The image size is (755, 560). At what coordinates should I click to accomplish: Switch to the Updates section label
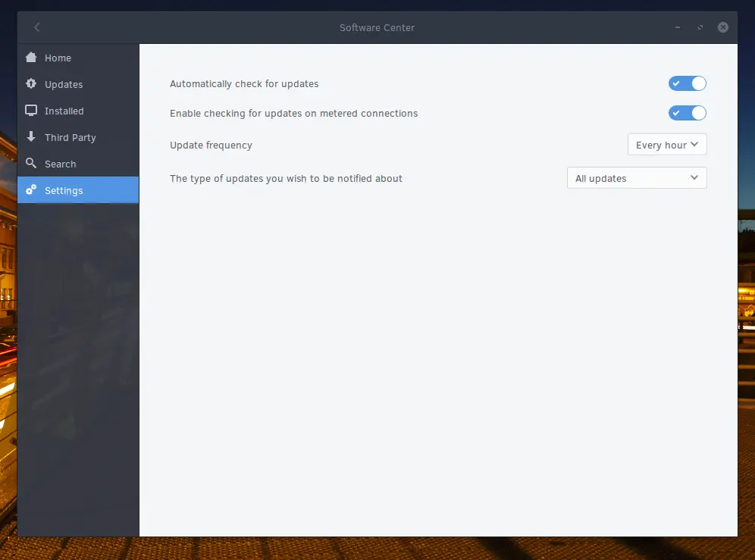tap(64, 84)
